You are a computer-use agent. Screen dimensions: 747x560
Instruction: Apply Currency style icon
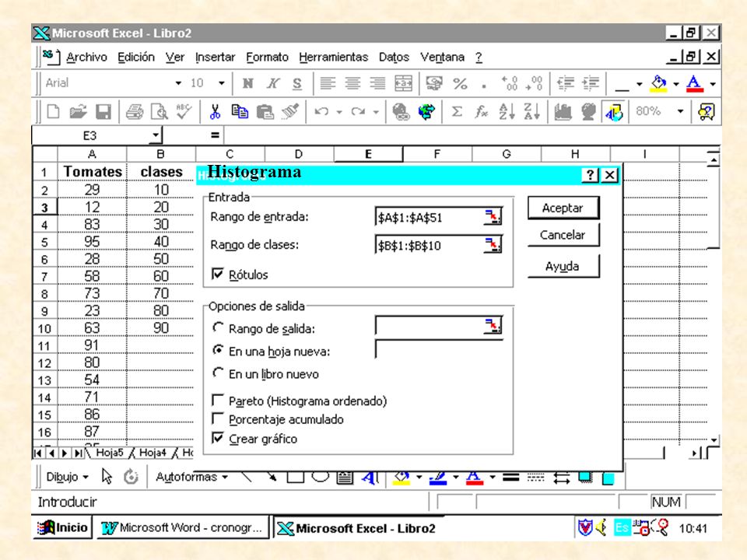[x=434, y=83]
